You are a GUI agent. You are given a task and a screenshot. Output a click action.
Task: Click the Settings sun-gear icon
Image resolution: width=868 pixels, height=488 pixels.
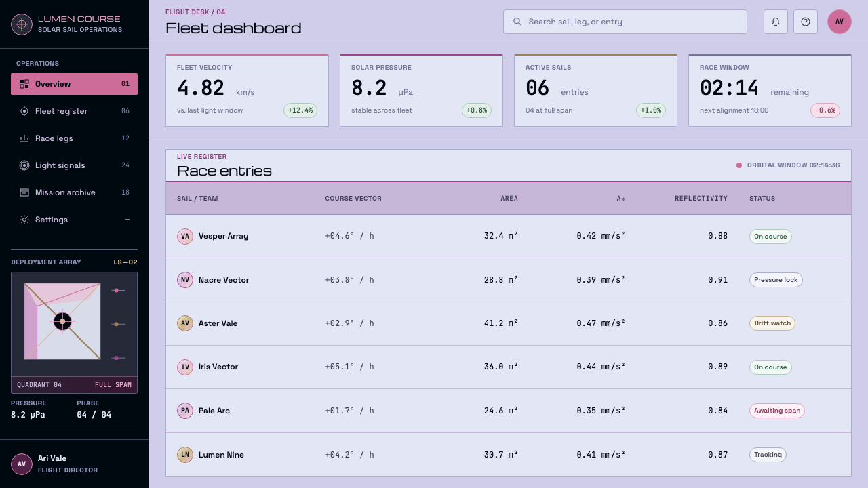point(24,220)
